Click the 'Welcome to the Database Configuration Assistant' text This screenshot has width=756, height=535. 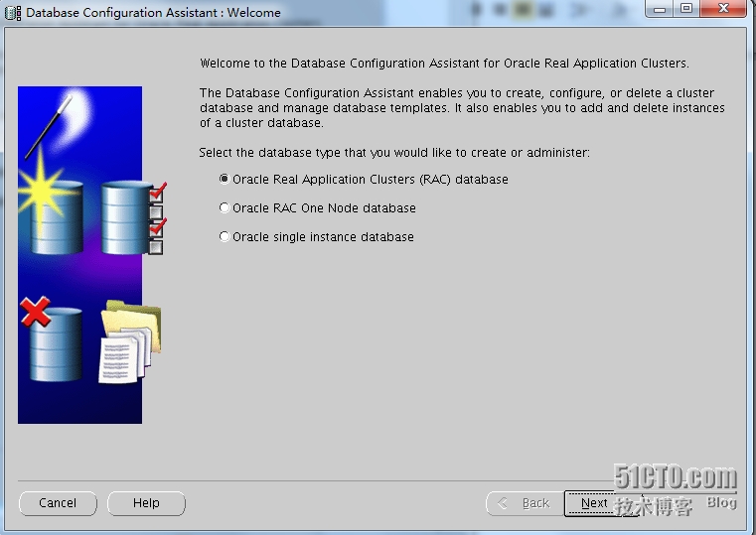tap(444, 64)
